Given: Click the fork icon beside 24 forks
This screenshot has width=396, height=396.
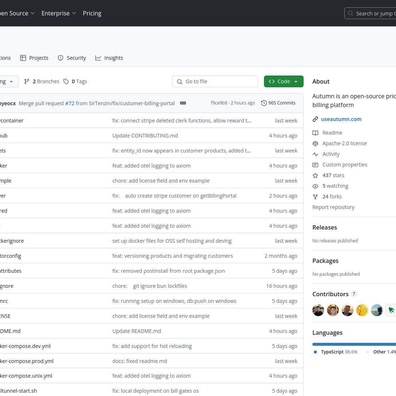Looking at the screenshot, I should [x=315, y=197].
